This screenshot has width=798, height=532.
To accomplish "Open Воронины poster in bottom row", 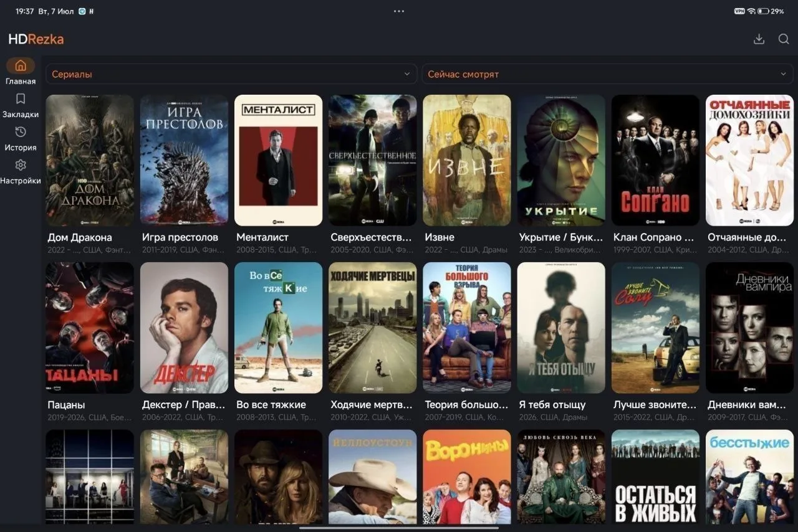I will pyautogui.click(x=466, y=477).
